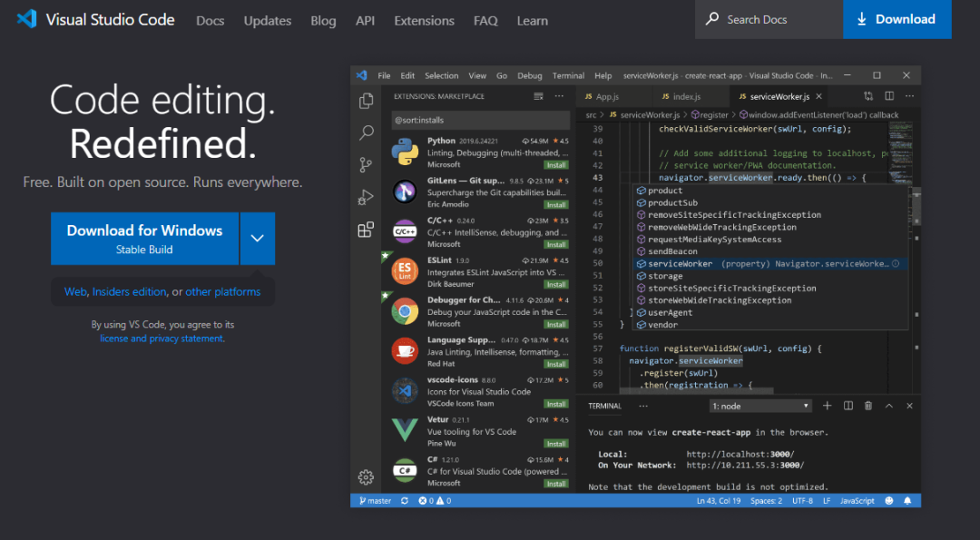Open Source Control icon in activity bar
Image resolution: width=980 pixels, height=540 pixels.
(366, 165)
